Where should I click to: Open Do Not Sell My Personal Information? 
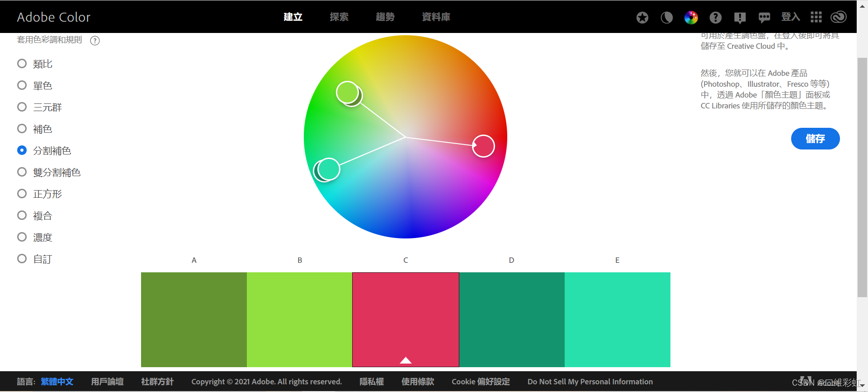tap(590, 382)
